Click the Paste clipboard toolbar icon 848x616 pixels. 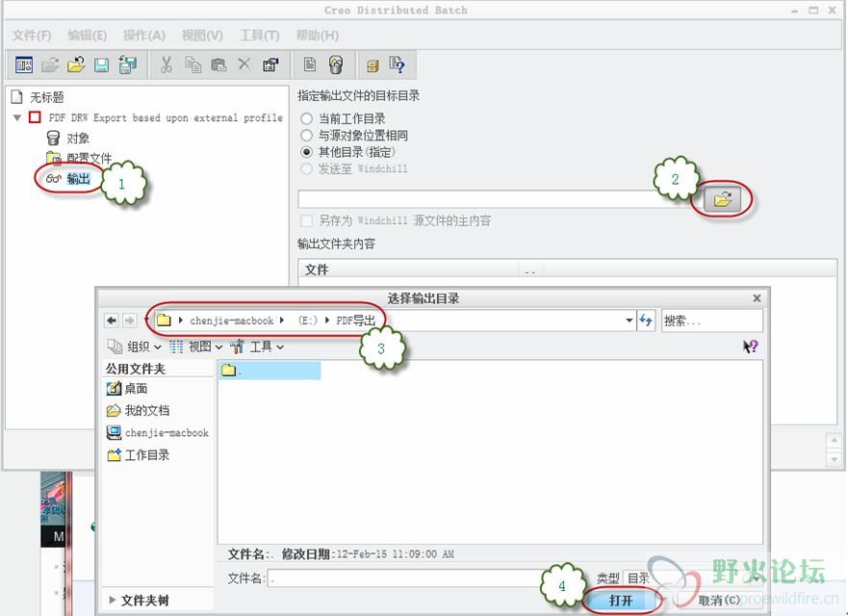[x=218, y=64]
